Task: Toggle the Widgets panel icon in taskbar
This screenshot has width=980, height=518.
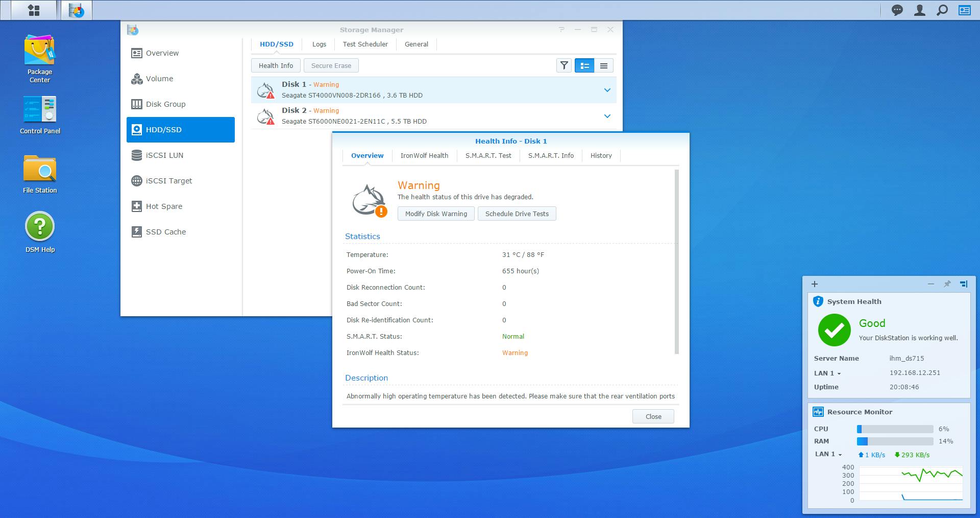Action: click(x=965, y=10)
